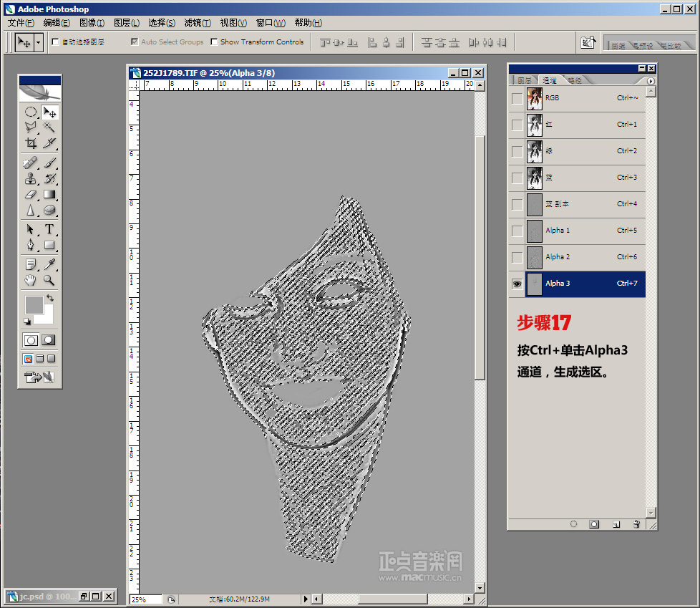Switch to the 图层 panel tab
700x608 pixels.
(x=525, y=80)
